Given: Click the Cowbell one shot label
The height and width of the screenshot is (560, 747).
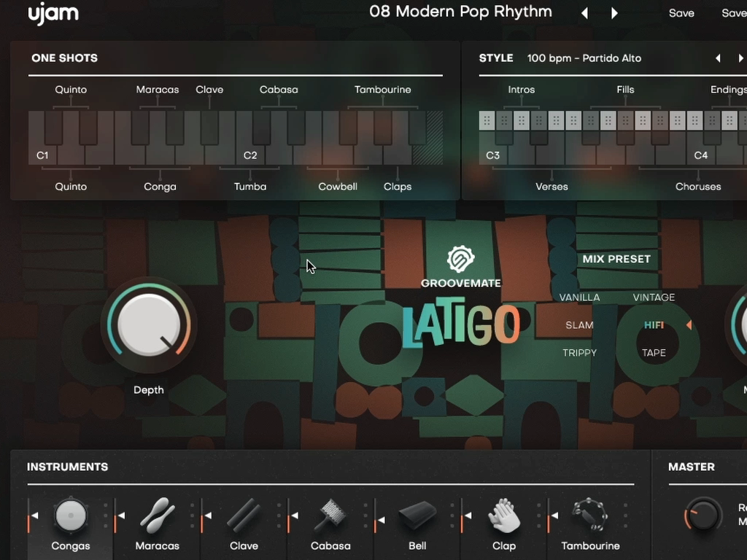Looking at the screenshot, I should tap(338, 187).
